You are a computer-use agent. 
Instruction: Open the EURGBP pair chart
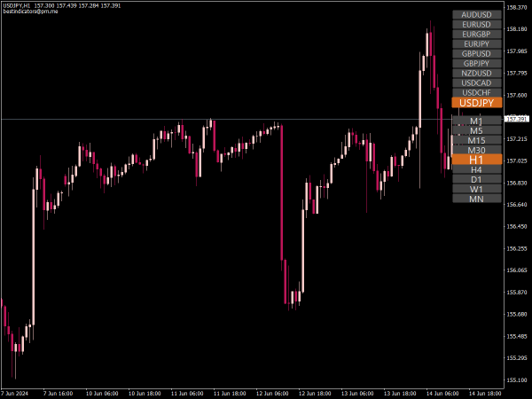tap(477, 35)
